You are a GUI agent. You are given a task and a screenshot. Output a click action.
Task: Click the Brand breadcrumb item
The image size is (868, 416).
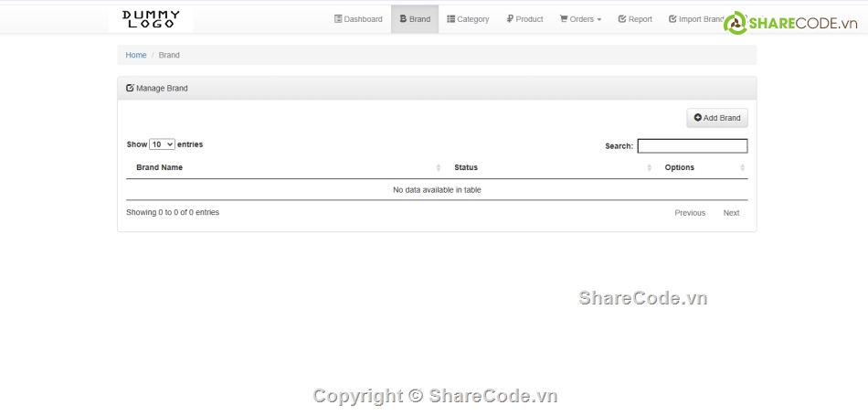pos(169,55)
